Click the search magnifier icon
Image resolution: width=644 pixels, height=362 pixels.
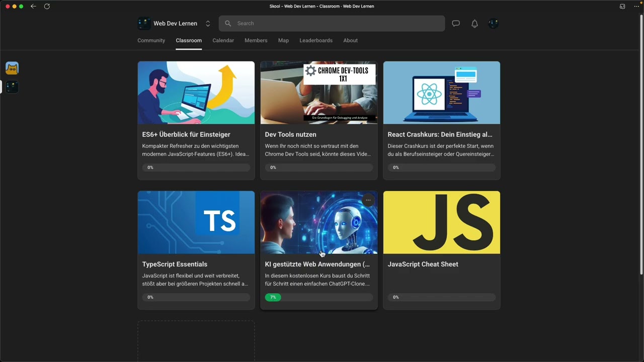click(228, 23)
